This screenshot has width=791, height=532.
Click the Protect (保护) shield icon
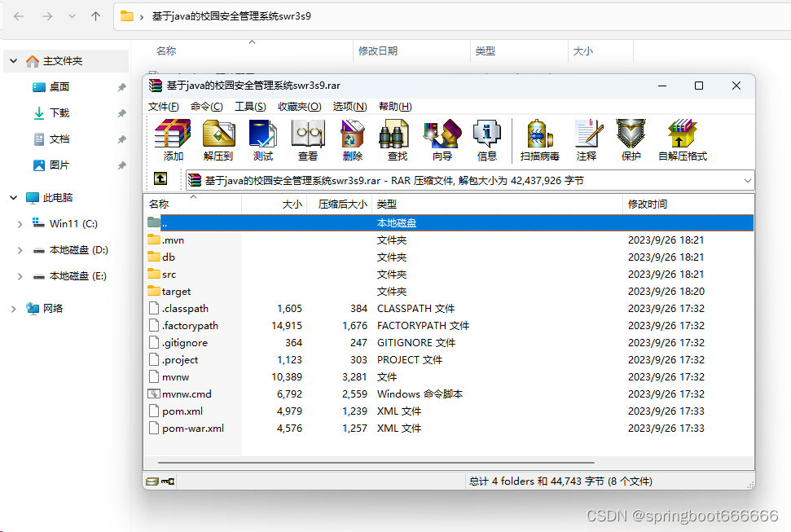(631, 140)
